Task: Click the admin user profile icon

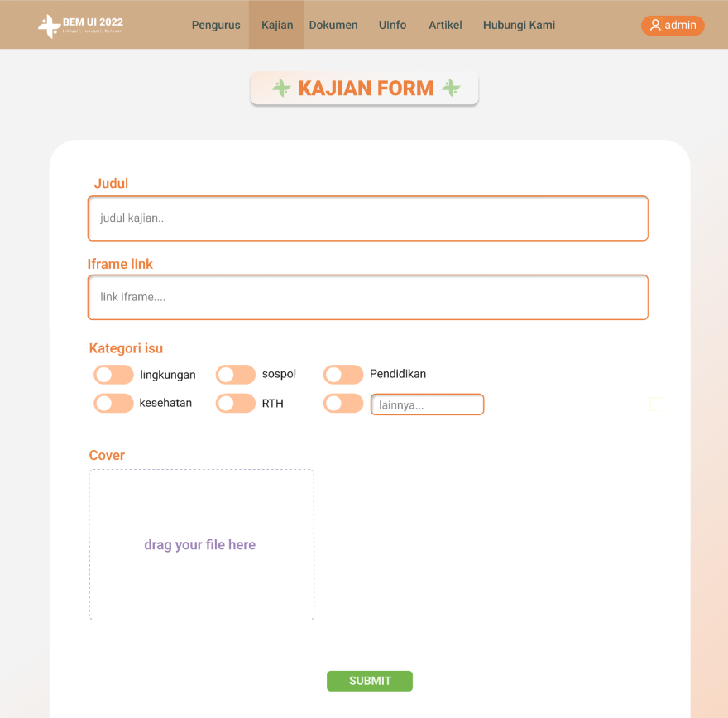Action: click(x=655, y=26)
